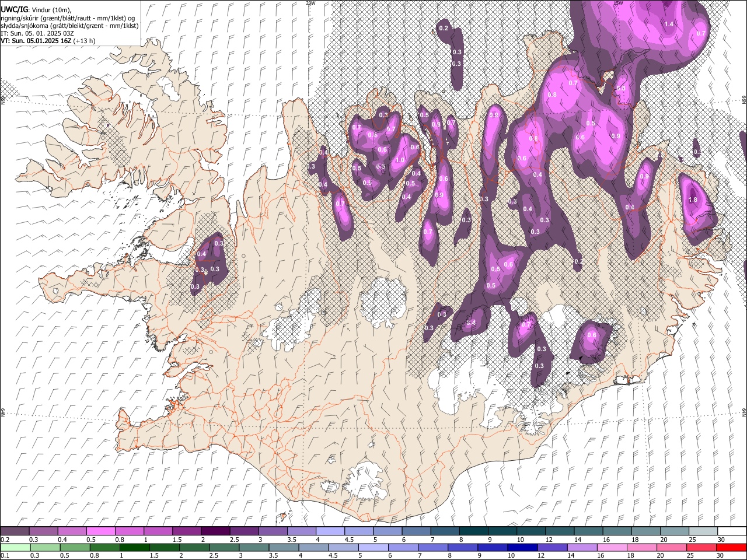Click the grey-blue 3.5 mm lower legend swatch
Screen dimensions: 747x560
(x=284, y=547)
